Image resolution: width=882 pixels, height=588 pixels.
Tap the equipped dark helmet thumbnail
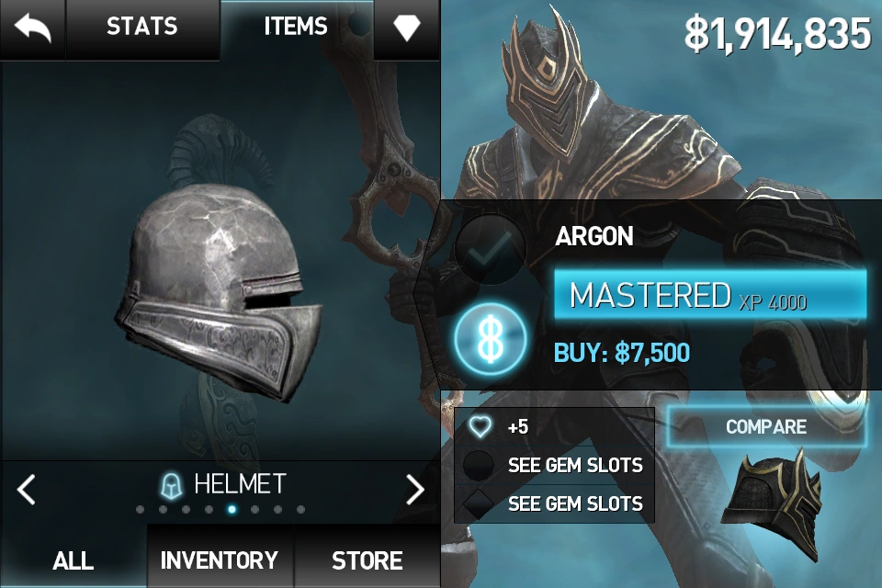click(x=773, y=504)
